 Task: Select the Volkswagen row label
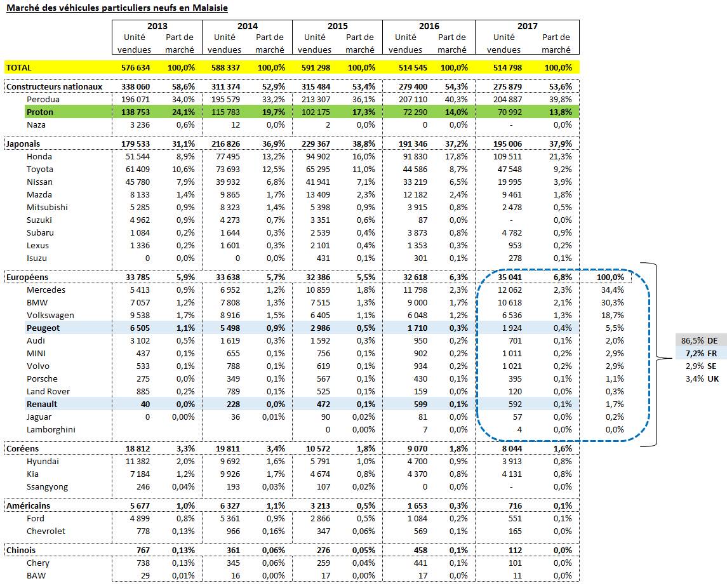[x=50, y=316]
